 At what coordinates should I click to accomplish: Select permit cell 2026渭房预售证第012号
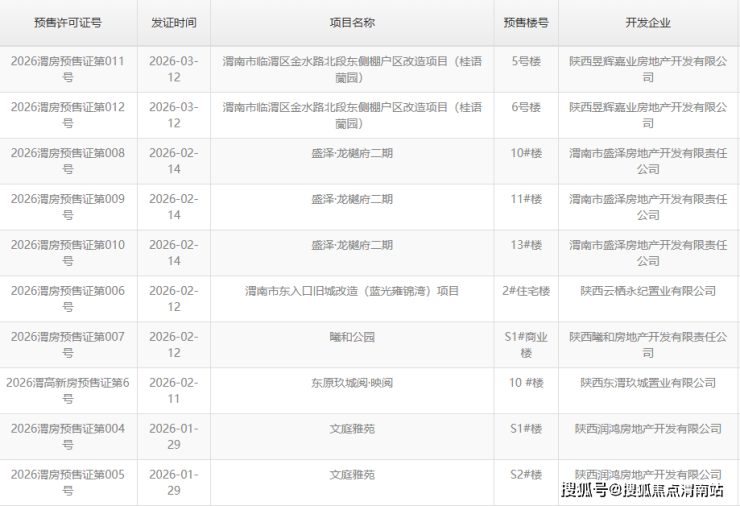click(68, 115)
